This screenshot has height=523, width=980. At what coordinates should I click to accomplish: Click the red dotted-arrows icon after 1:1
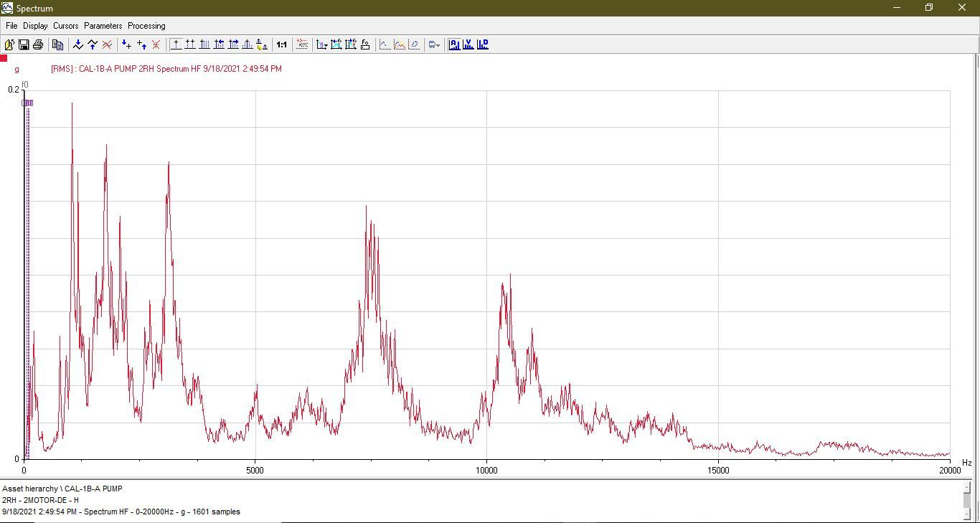coord(302,44)
